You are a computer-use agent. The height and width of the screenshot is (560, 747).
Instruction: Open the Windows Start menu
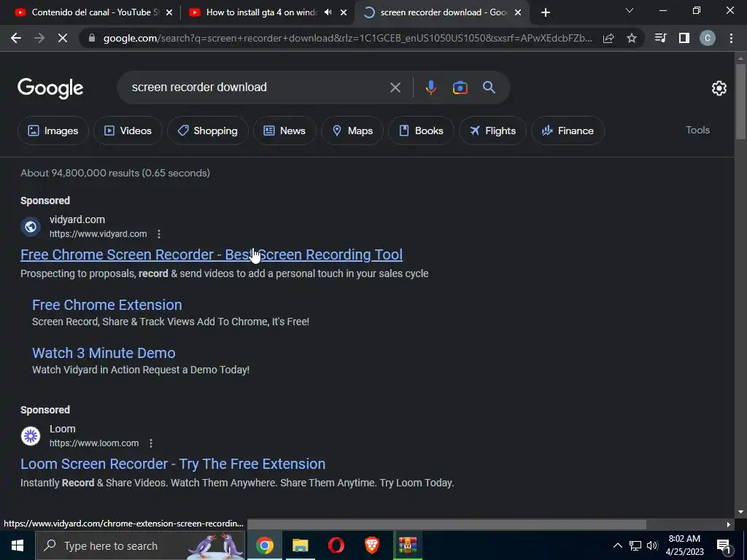pos(18,545)
